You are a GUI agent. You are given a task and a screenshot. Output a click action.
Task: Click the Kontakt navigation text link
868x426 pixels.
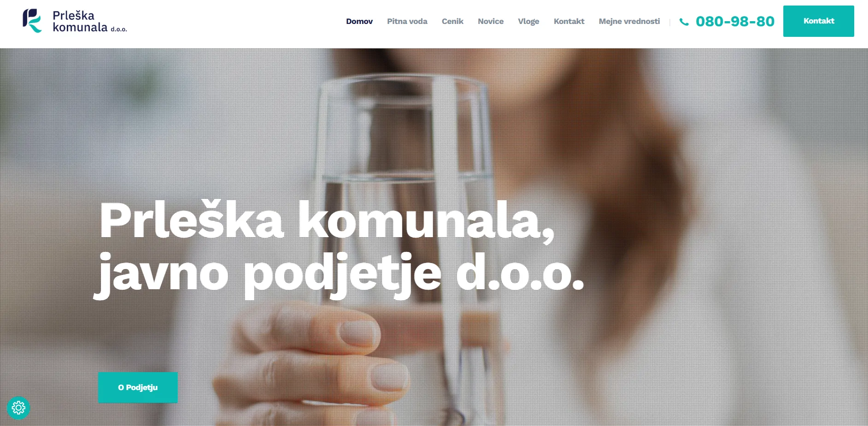[x=569, y=21]
